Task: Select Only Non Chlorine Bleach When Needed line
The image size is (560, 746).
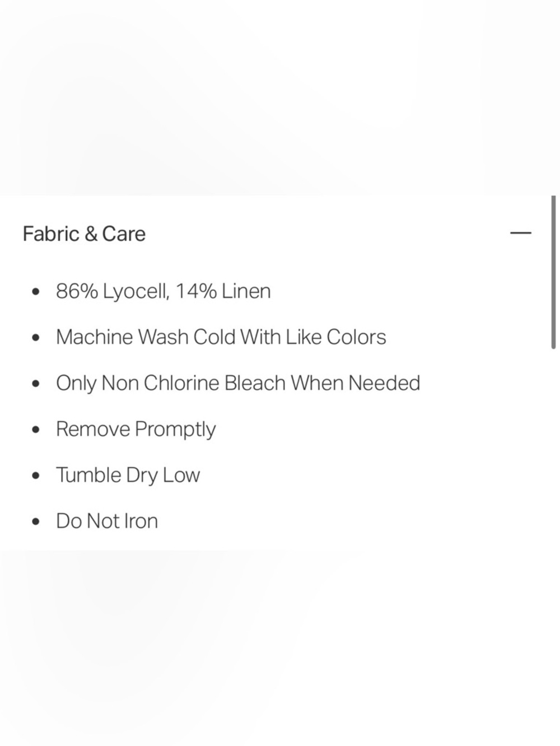Action: pos(238,383)
